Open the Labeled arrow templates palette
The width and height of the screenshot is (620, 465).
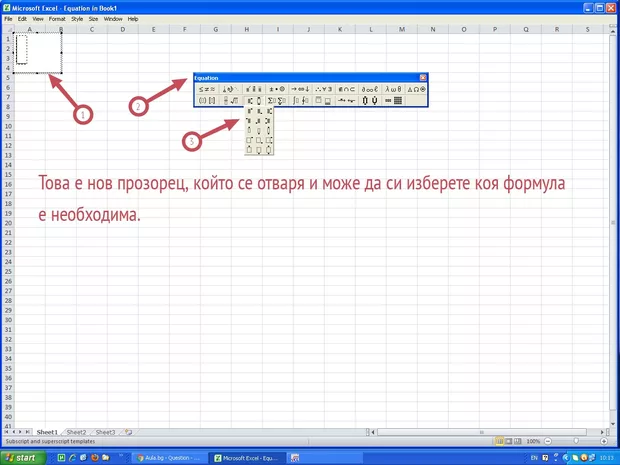pyautogui.click(x=346, y=101)
